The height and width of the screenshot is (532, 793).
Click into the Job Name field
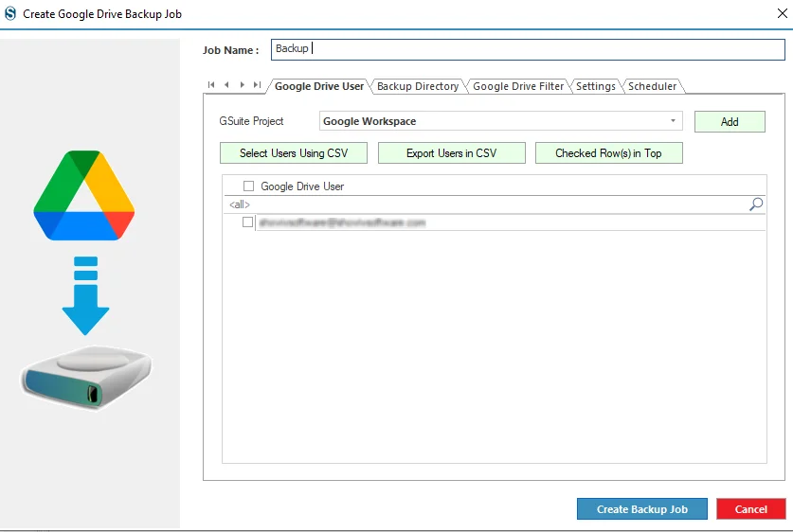[528, 49]
